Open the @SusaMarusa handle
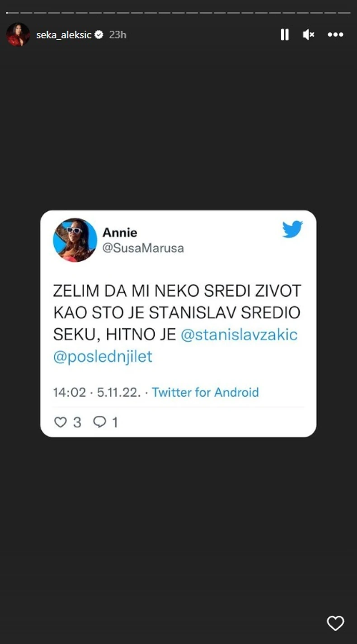This screenshot has width=357, height=644. (143, 249)
